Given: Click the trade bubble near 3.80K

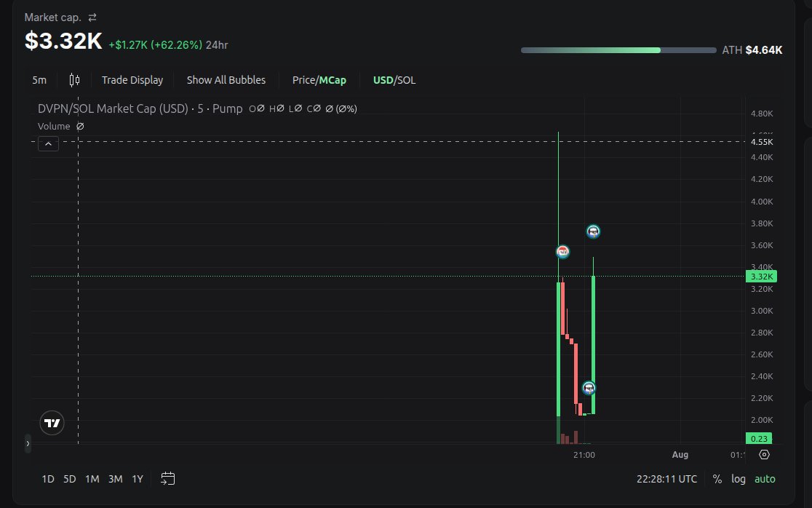Looking at the screenshot, I should tap(593, 231).
